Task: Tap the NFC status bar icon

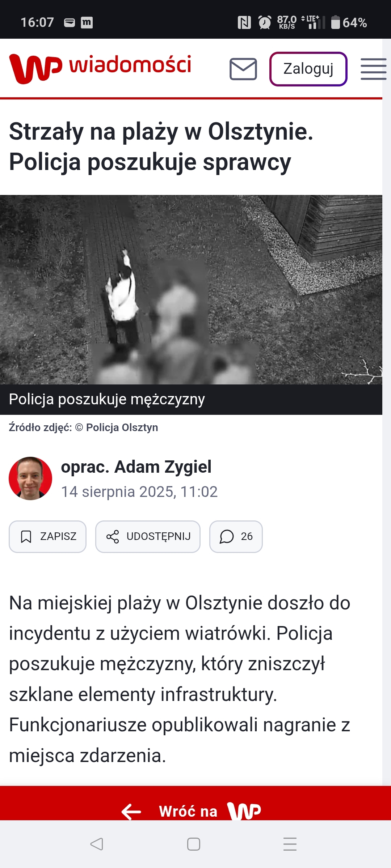Action: click(x=244, y=22)
